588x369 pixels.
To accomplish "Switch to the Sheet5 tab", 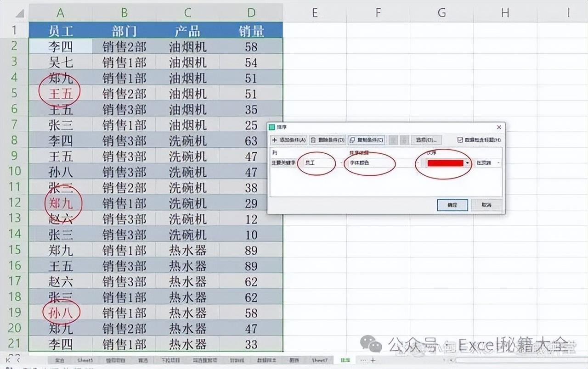I will click(85, 360).
